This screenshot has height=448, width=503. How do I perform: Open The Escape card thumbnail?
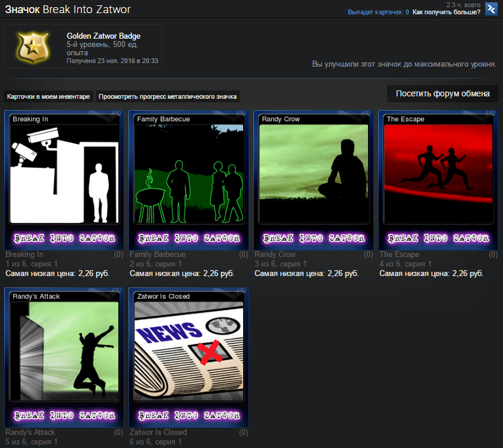[438, 180]
